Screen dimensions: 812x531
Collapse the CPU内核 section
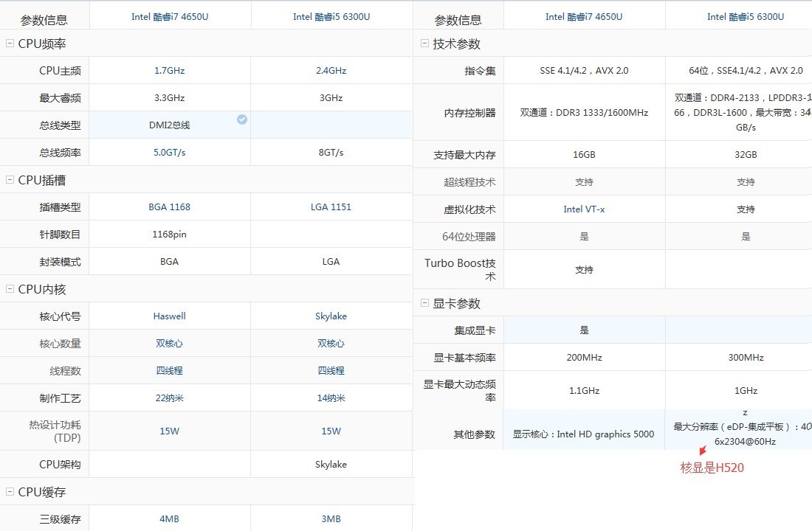pos(10,289)
